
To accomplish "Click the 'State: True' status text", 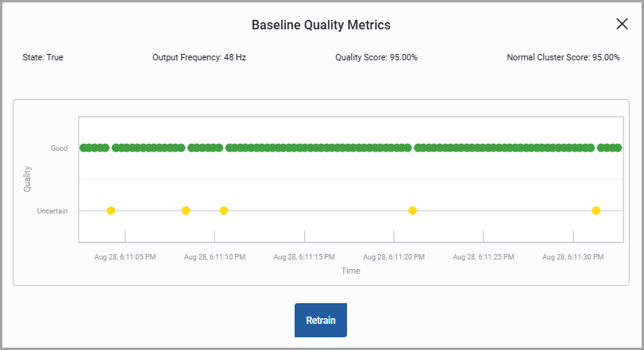I will click(44, 58).
